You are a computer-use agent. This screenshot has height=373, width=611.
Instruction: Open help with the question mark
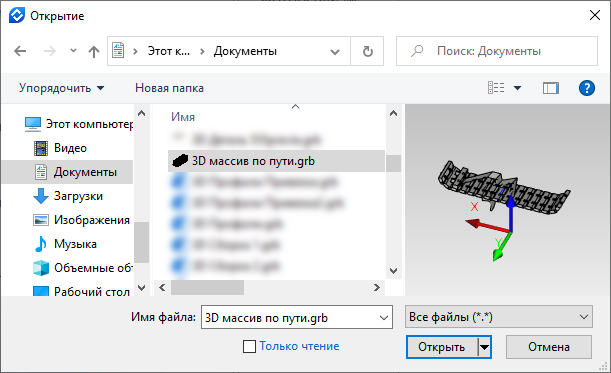point(586,88)
